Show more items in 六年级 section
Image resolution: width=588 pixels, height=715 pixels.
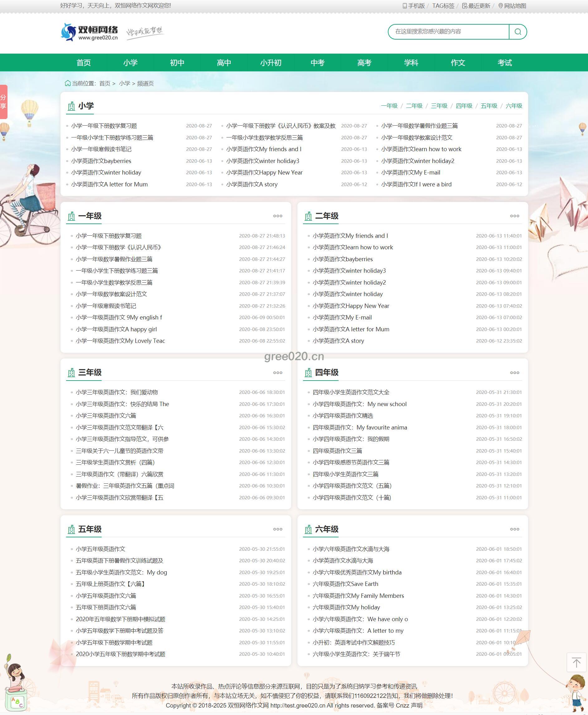[514, 529]
